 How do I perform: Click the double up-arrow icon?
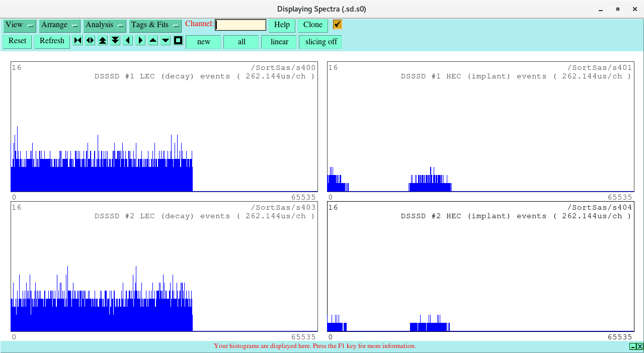(x=103, y=41)
